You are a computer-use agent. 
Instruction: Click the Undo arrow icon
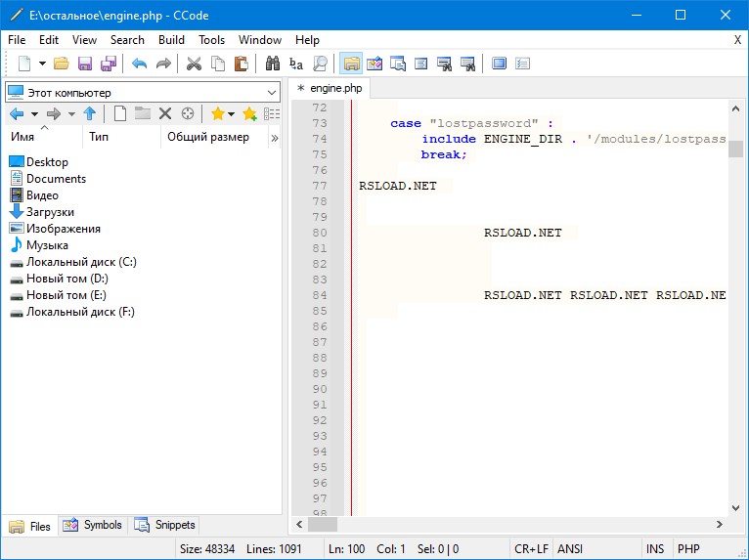(139, 65)
